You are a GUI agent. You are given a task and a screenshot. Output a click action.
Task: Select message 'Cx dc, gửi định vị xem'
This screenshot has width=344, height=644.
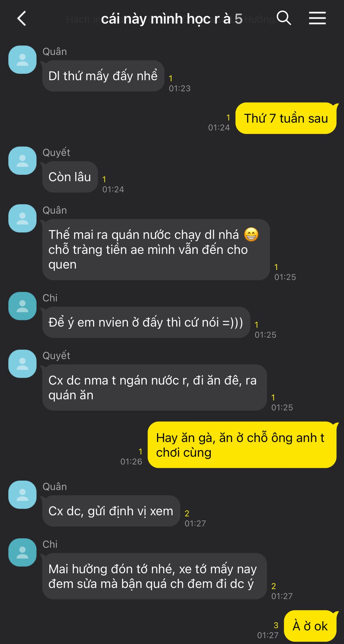click(x=111, y=511)
